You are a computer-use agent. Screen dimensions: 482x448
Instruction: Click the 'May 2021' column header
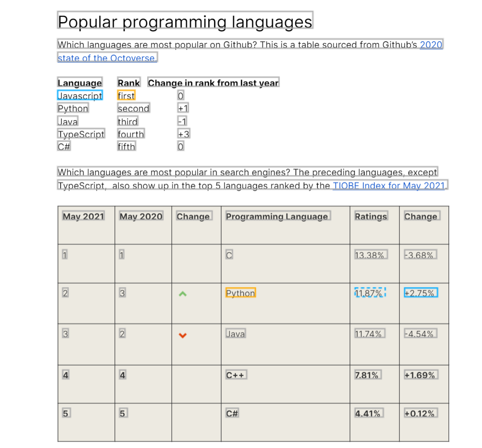click(83, 216)
